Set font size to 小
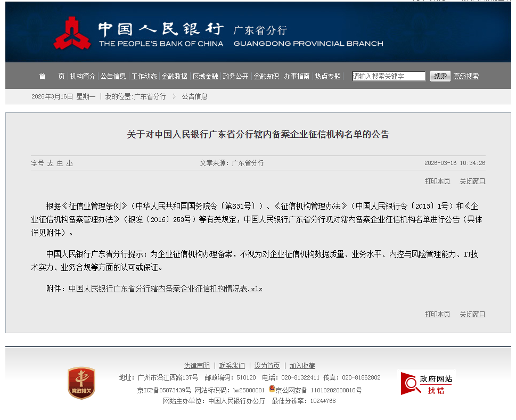 pyautogui.click(x=69, y=163)
